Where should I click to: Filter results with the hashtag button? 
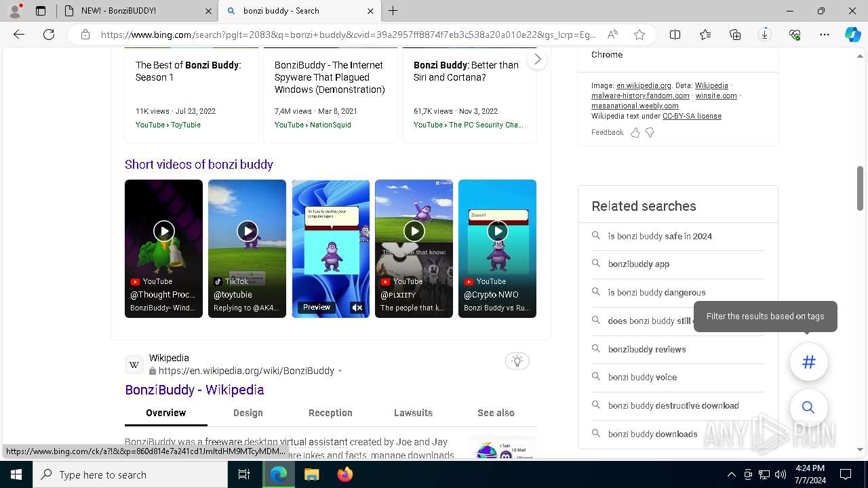pyautogui.click(x=808, y=362)
